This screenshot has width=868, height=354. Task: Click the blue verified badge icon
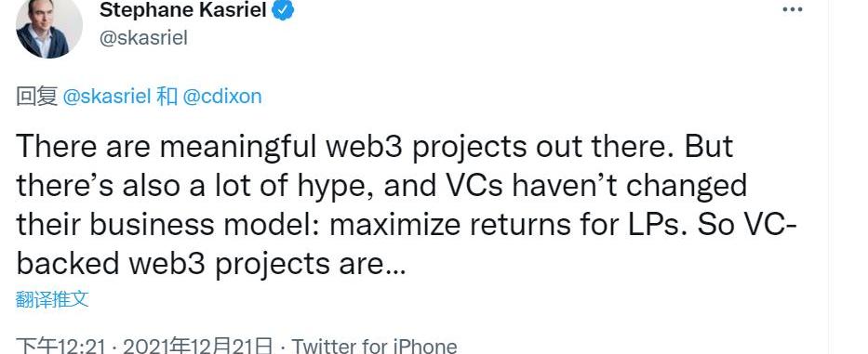click(284, 10)
